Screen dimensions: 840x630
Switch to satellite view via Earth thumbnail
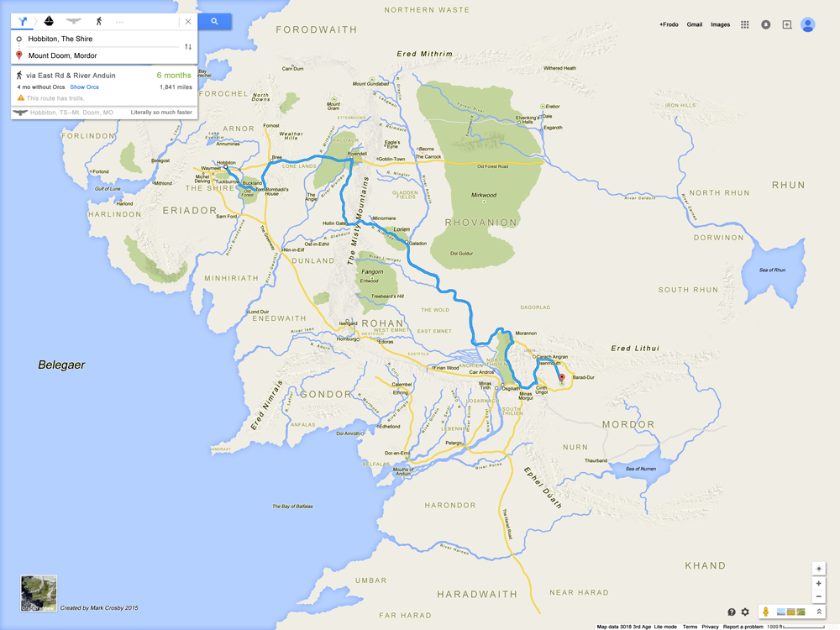coord(39,594)
